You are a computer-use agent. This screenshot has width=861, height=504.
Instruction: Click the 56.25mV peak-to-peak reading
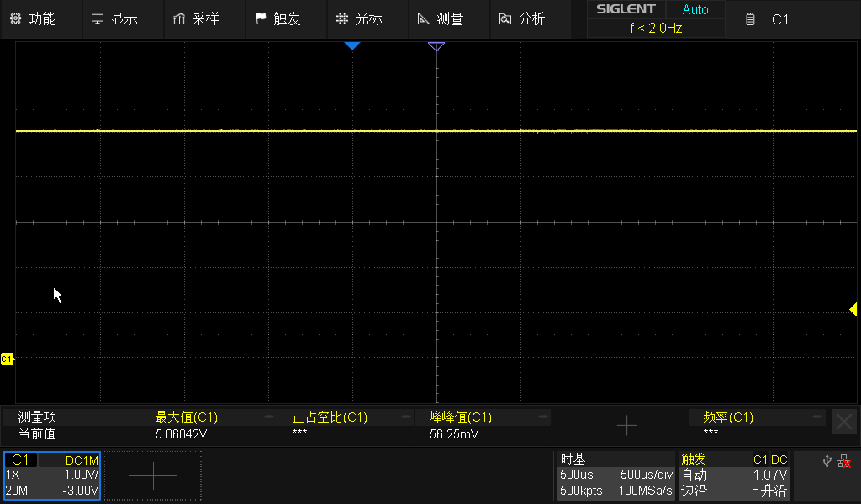[x=454, y=434]
